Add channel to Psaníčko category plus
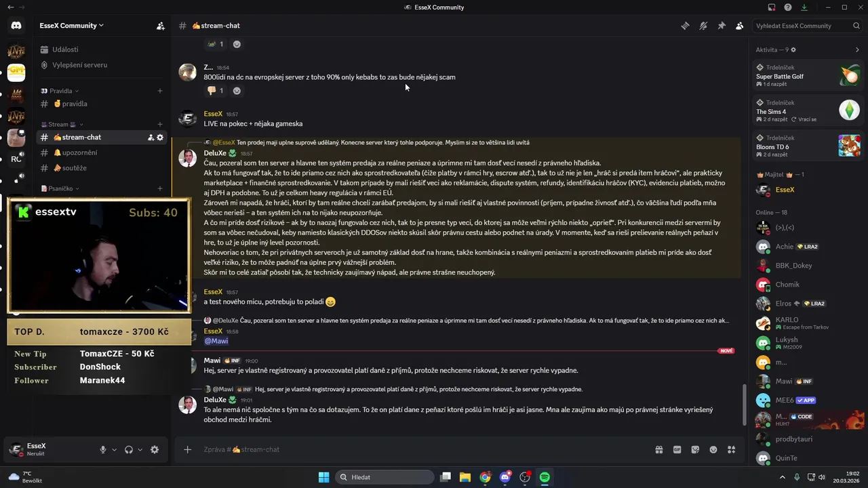The width and height of the screenshot is (868, 488). click(x=160, y=188)
